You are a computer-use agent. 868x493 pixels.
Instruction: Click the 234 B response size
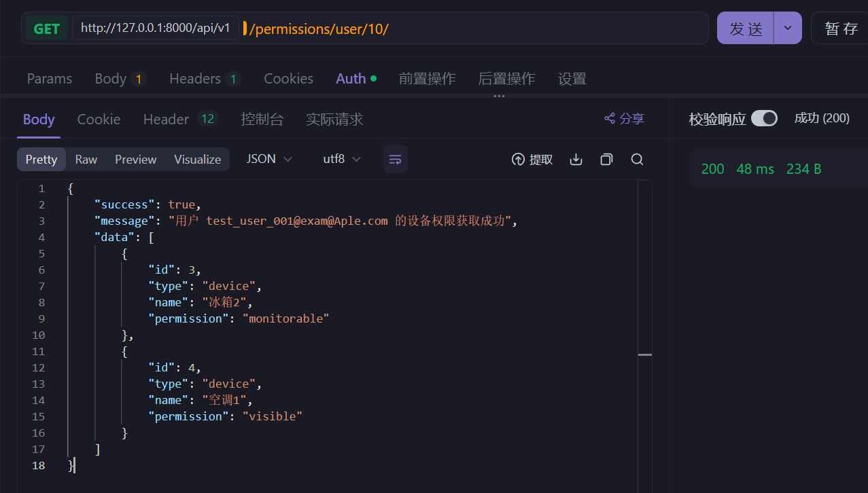pyautogui.click(x=804, y=169)
